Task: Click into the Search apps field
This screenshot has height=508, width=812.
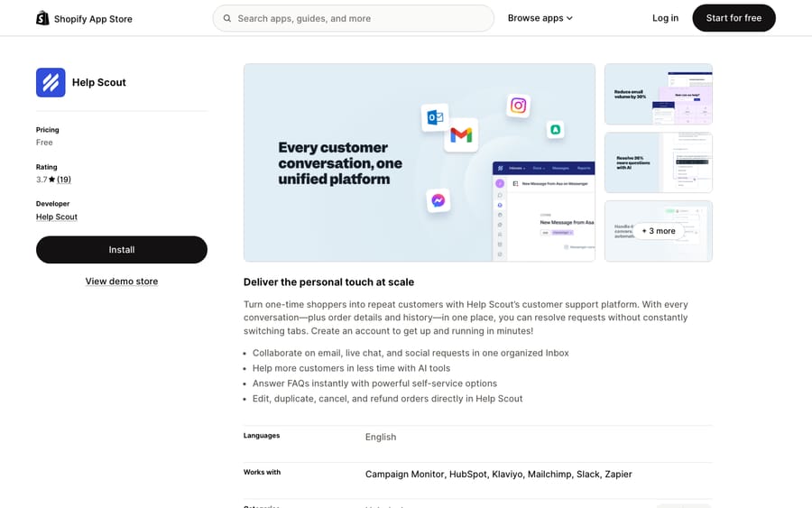Action: click(x=353, y=18)
